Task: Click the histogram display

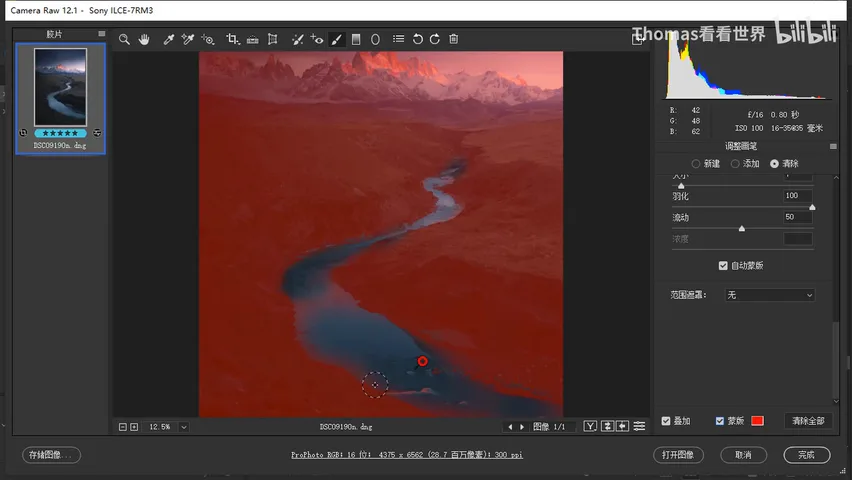Action: [746, 68]
